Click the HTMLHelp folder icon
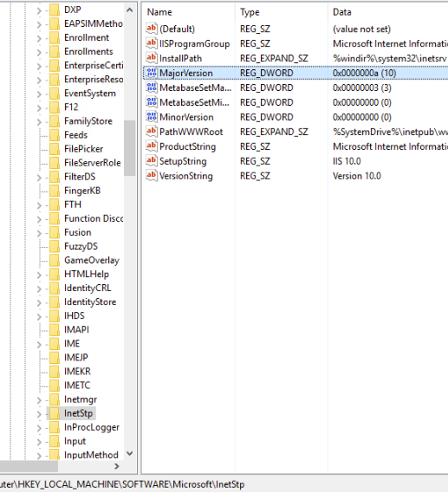This screenshot has height=493, width=448. [x=55, y=274]
